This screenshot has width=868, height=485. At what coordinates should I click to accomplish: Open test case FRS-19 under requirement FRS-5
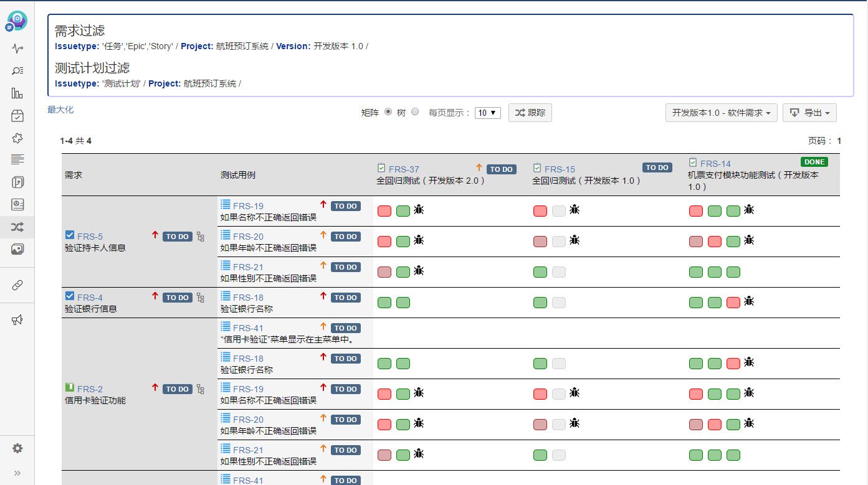tap(248, 206)
